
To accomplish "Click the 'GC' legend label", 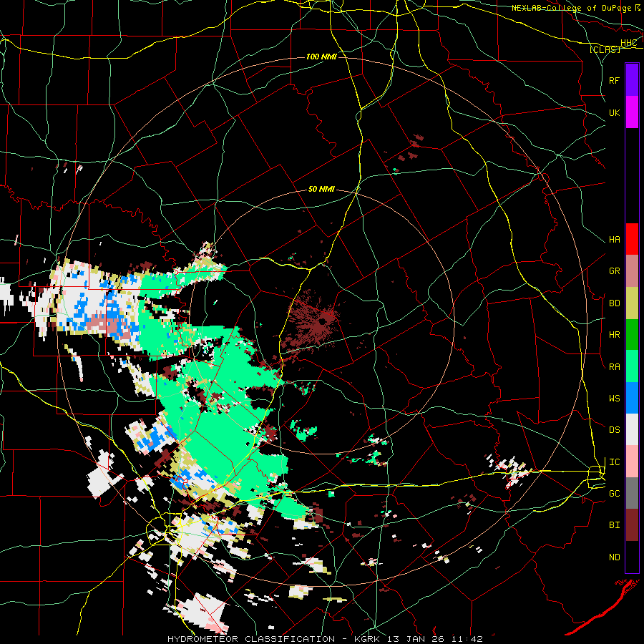I will click(x=614, y=494).
